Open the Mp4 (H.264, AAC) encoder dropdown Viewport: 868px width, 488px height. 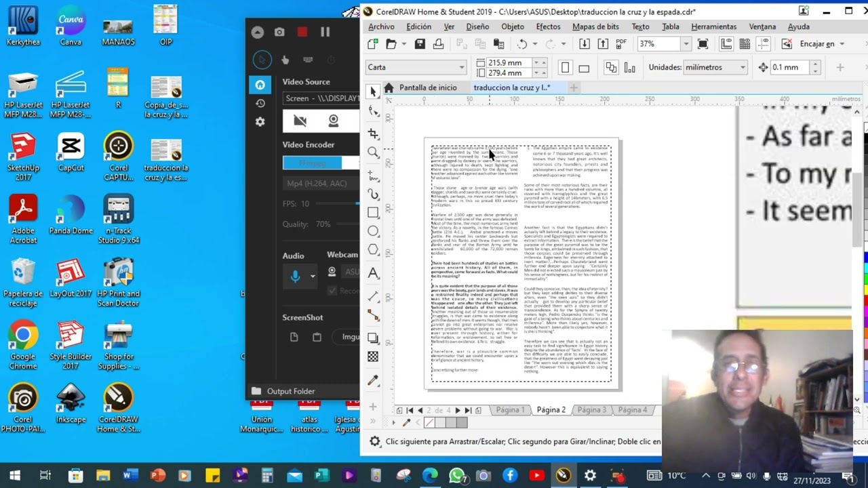321,184
